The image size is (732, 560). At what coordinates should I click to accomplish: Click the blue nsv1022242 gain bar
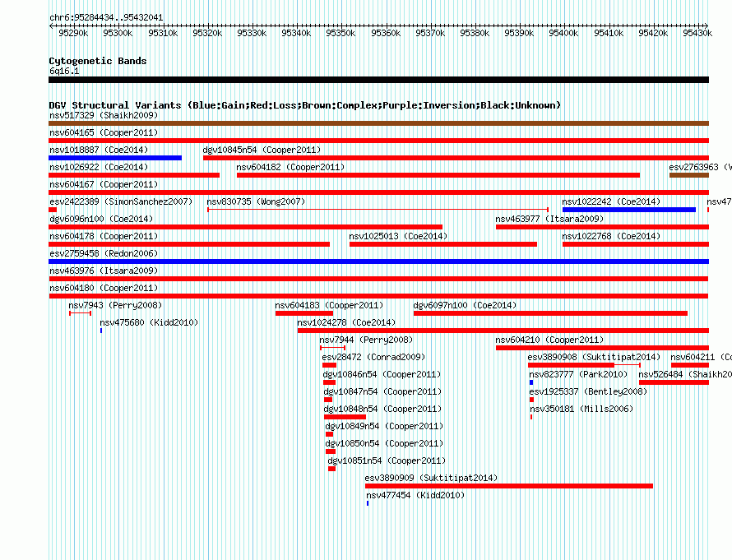click(x=629, y=210)
